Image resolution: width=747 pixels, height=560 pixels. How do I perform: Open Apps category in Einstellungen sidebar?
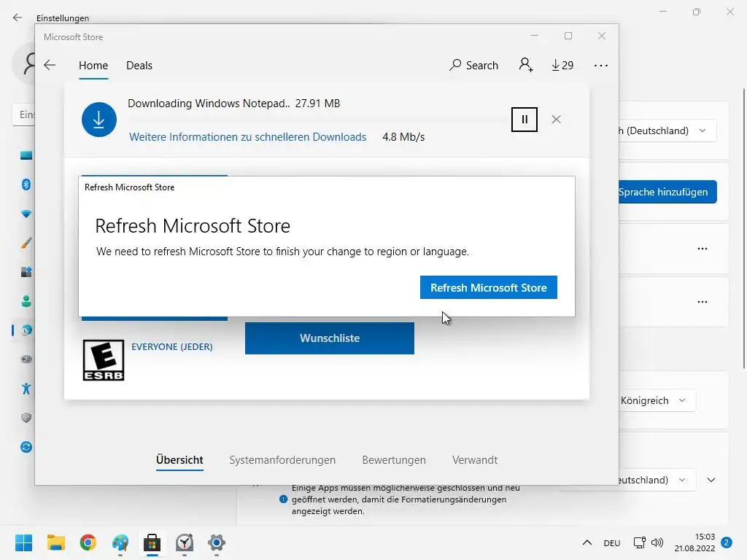tap(26, 272)
